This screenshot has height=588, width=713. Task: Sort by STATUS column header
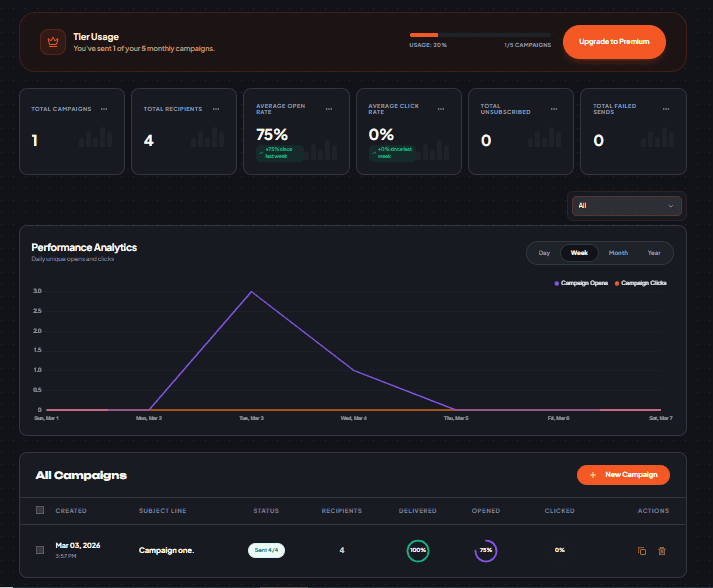(266, 511)
